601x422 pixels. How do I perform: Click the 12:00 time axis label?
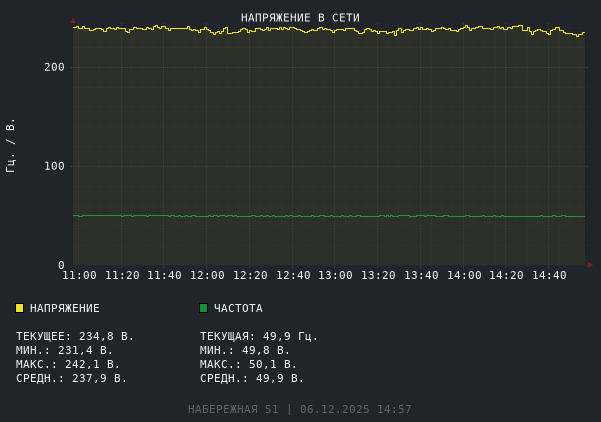coord(208,275)
